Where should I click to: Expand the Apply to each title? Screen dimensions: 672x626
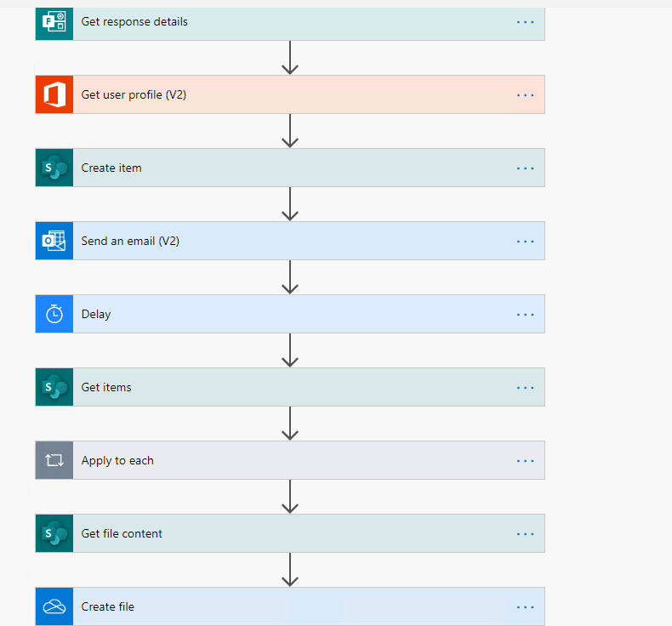[x=117, y=461]
